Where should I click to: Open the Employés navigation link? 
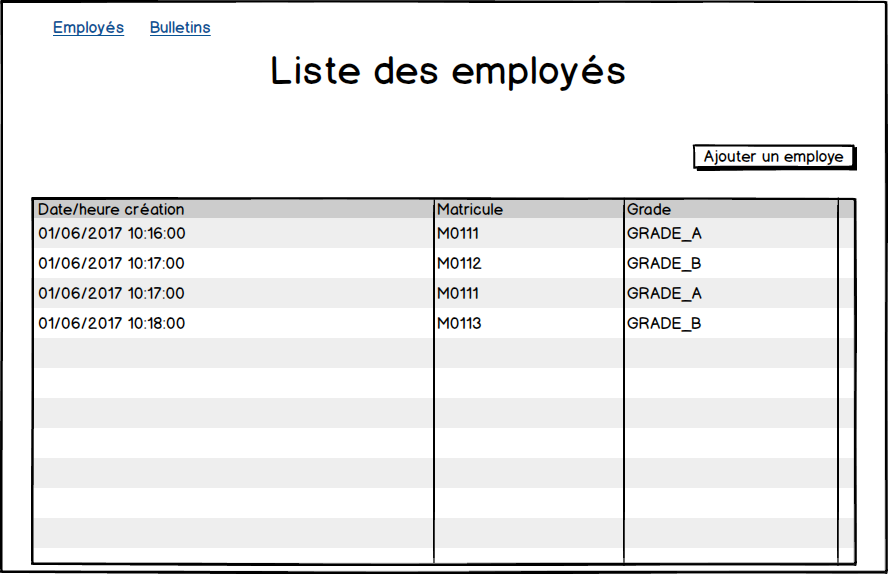tap(88, 28)
